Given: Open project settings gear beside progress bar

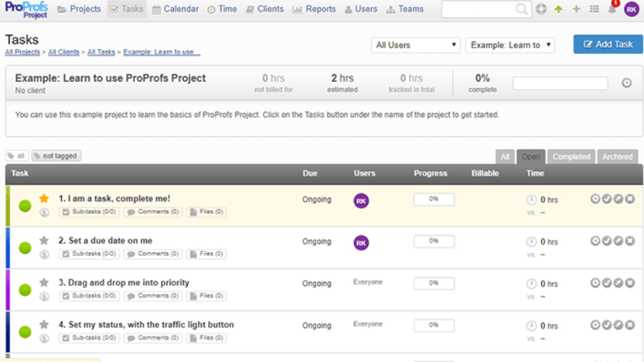Looking at the screenshot, I should pos(626,83).
